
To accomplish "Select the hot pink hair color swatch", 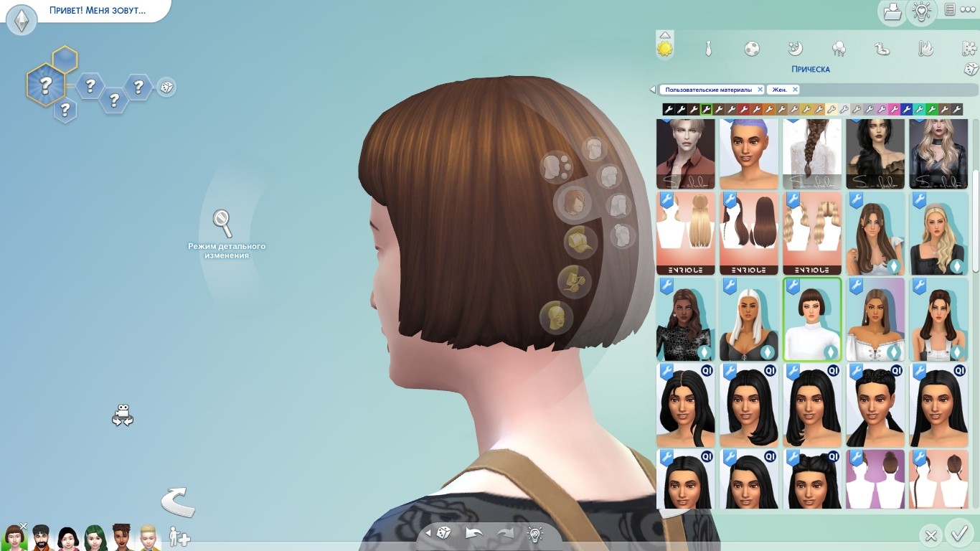I will (x=894, y=110).
